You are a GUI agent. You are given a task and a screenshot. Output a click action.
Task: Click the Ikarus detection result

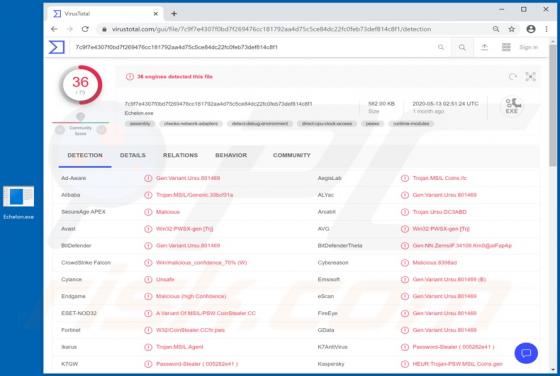pyautogui.click(x=180, y=347)
